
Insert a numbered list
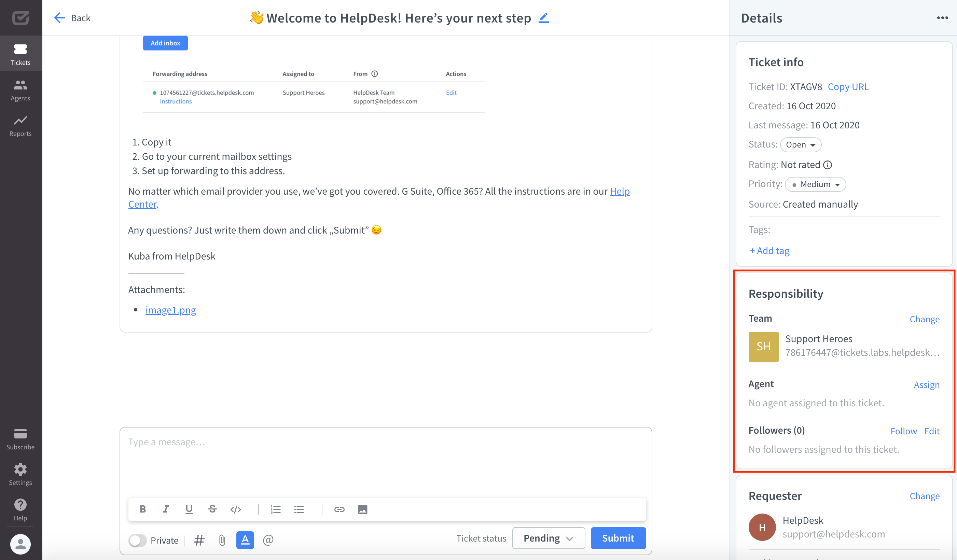click(276, 509)
